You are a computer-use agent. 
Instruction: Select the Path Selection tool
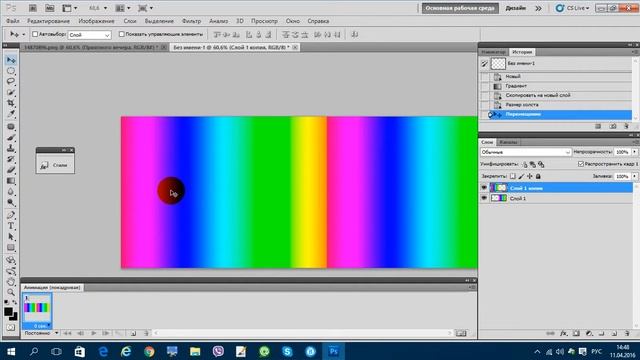(x=11, y=237)
